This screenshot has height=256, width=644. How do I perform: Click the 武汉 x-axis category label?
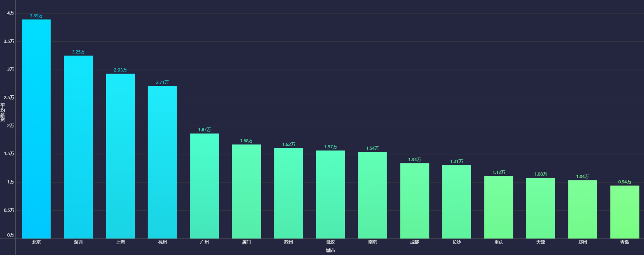point(331,242)
